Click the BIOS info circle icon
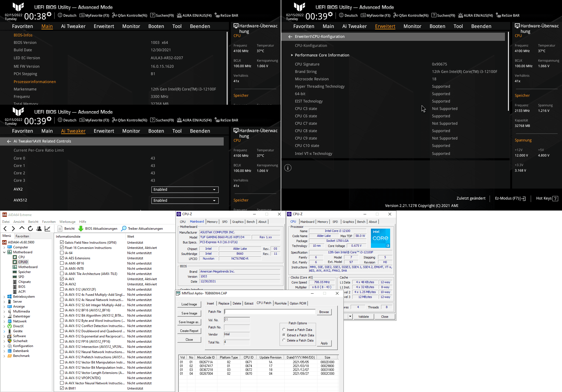This screenshot has width=562, height=392. tap(288, 168)
